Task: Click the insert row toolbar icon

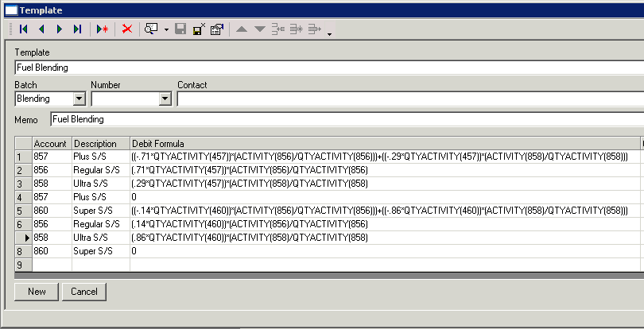Action: click(278, 29)
